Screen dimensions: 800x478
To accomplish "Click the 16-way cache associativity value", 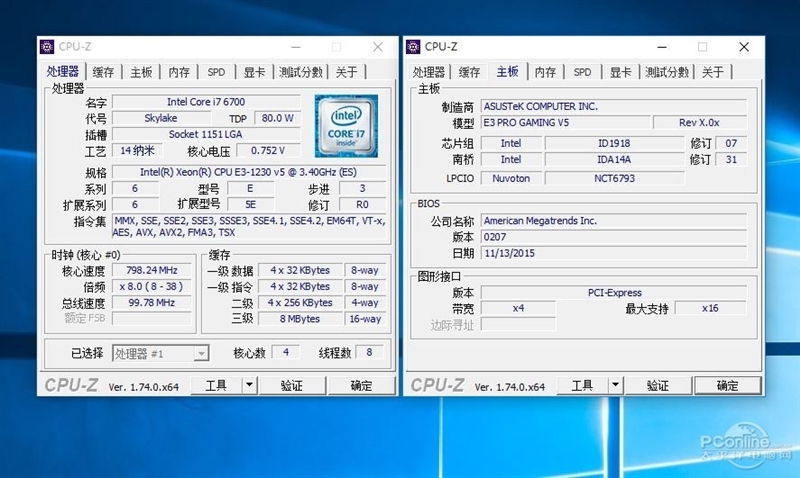I will pyautogui.click(x=365, y=319).
